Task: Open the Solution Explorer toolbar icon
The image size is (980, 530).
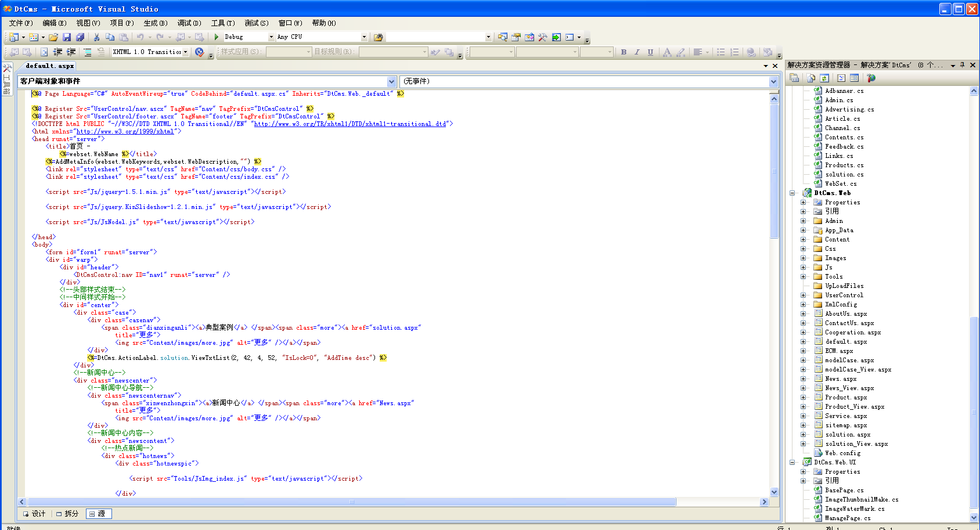Action: (x=503, y=37)
